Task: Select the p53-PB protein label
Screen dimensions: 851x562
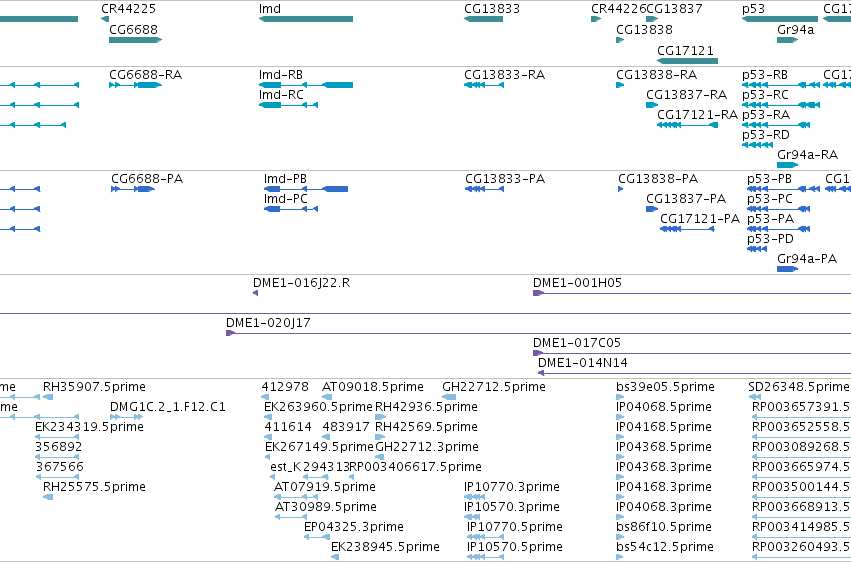Action: pos(769,179)
